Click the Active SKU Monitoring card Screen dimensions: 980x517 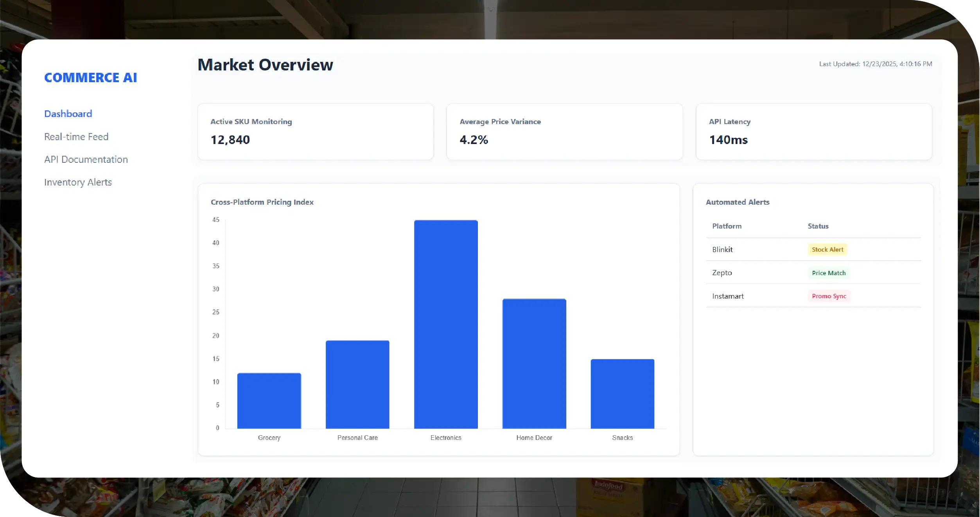point(315,132)
